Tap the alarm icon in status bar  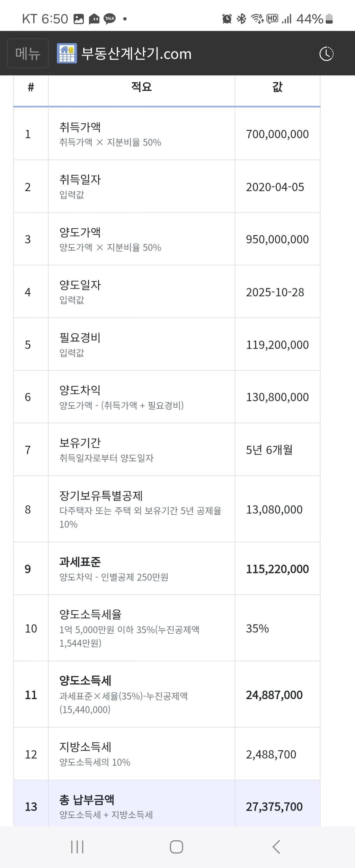227,18
